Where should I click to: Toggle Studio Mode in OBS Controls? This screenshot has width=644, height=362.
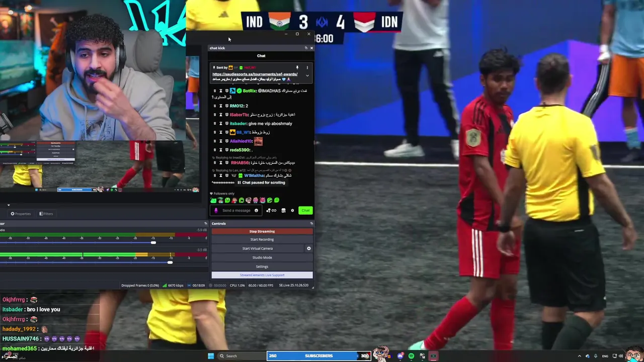coord(262,257)
